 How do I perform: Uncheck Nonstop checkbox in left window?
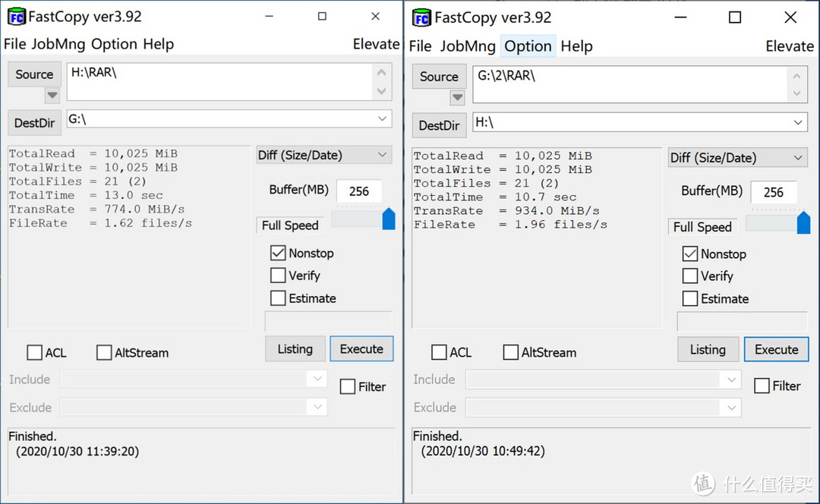click(278, 253)
